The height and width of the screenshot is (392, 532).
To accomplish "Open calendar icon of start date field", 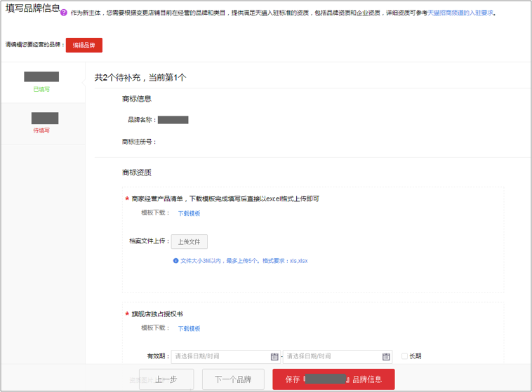I will [x=274, y=356].
